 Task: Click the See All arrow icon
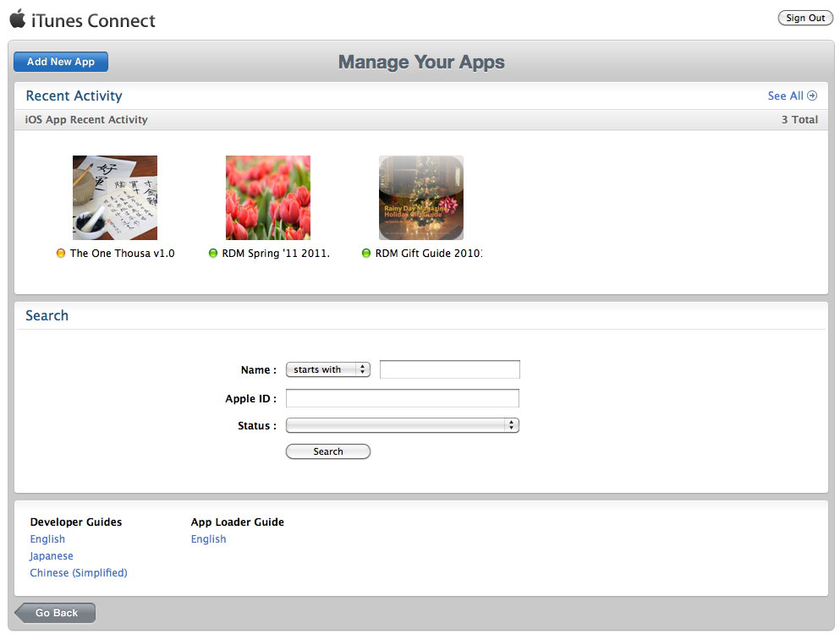[812, 96]
